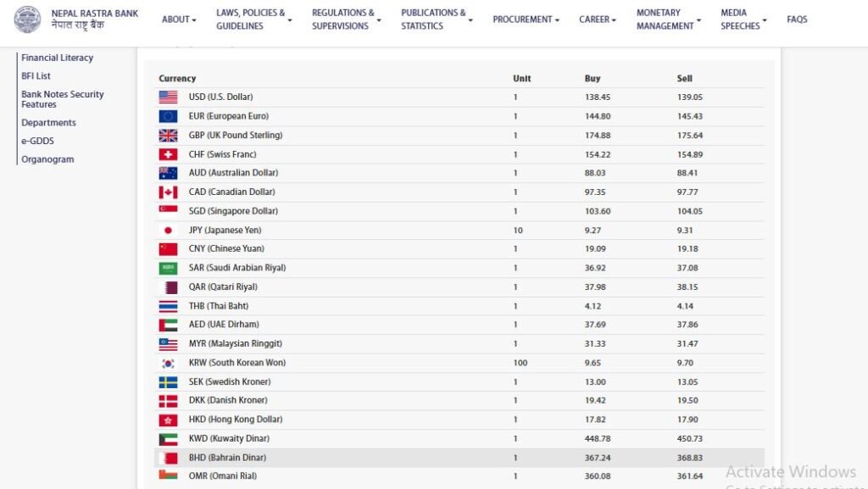Open the FAQs menu item

pyautogui.click(x=797, y=19)
